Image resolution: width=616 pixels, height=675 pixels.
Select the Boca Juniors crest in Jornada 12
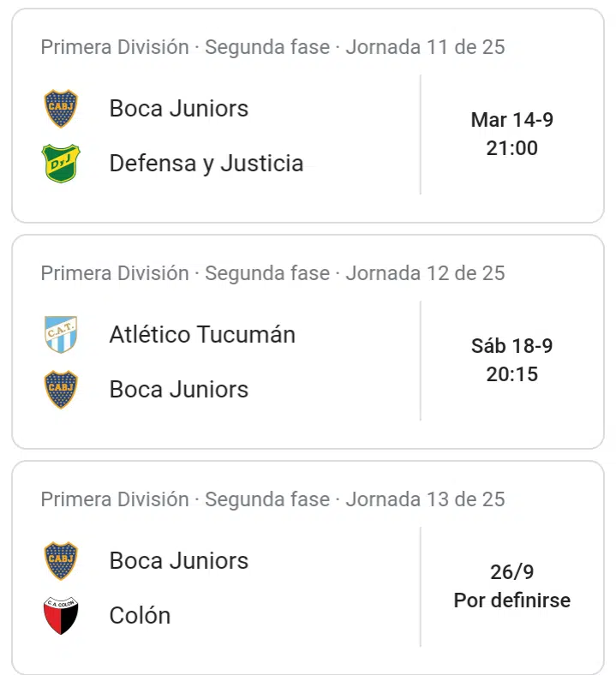(61, 390)
